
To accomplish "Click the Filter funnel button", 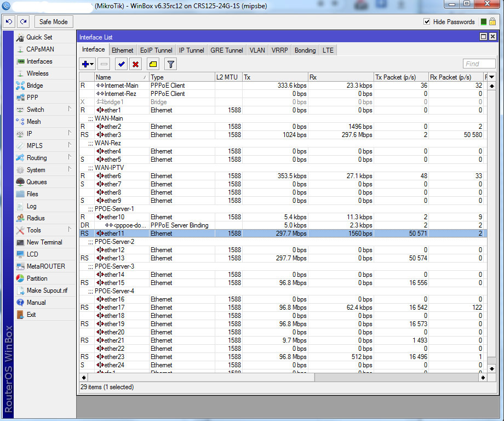I will (x=171, y=64).
